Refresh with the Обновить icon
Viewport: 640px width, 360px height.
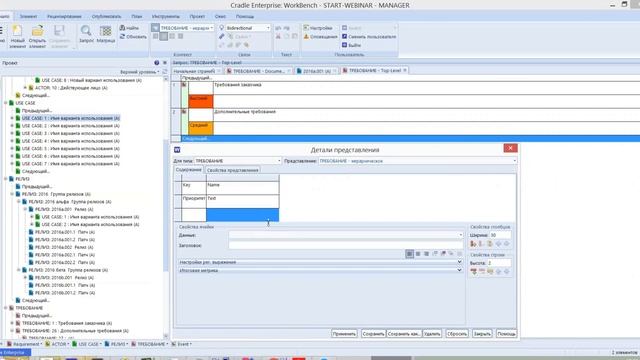(133, 37)
